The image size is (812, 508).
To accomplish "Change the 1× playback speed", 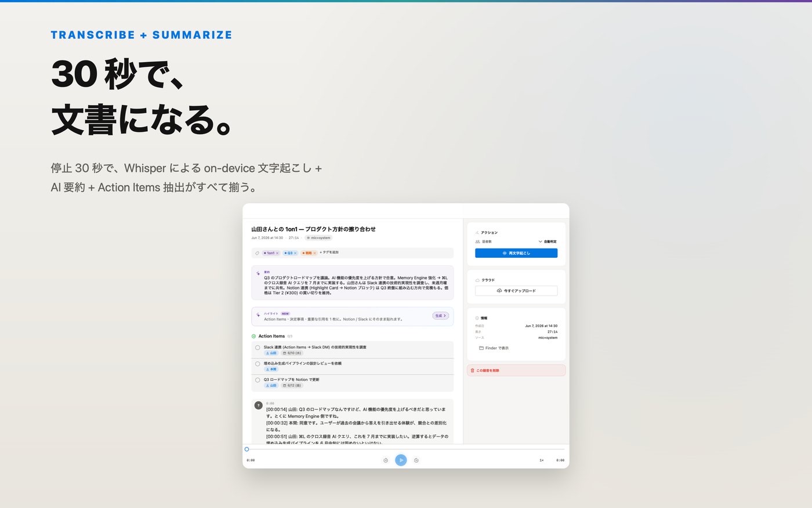I will pos(542,460).
